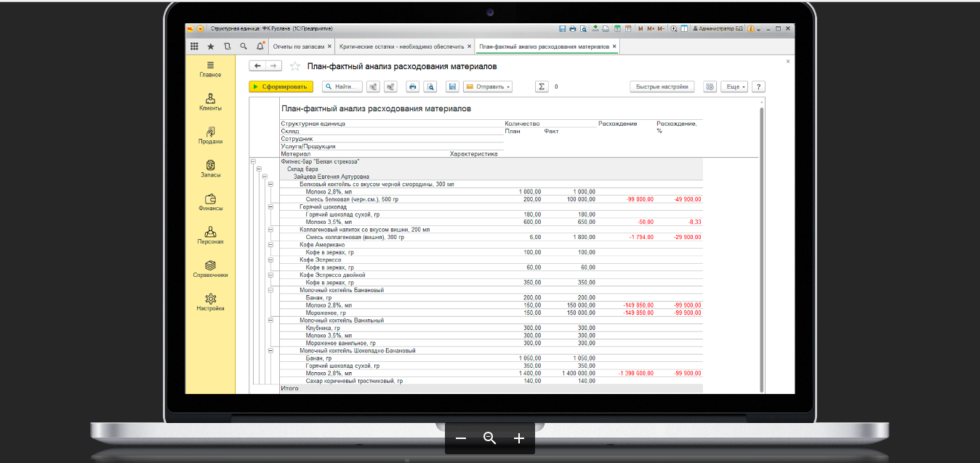Collapse Молочный коктейль Банановый group
The width and height of the screenshot is (980, 463).
pyautogui.click(x=270, y=290)
